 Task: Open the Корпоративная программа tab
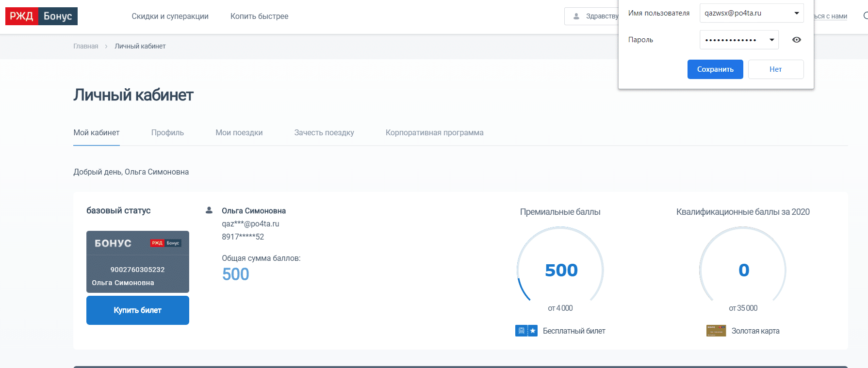(434, 133)
